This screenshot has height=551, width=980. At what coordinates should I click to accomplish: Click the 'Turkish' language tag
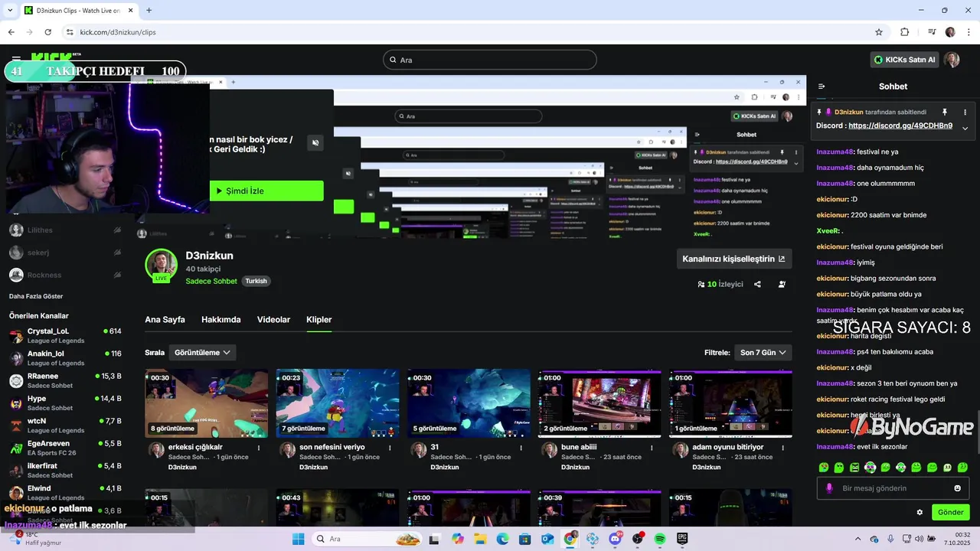(256, 281)
